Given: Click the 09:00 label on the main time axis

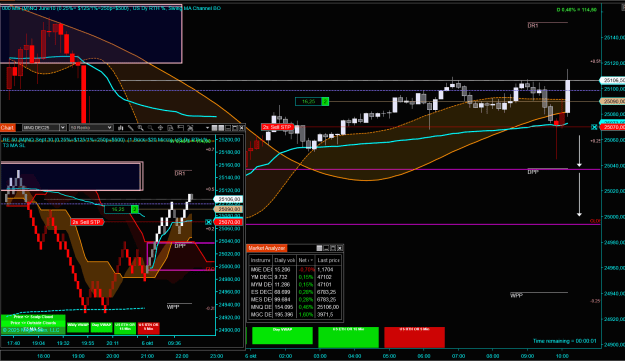Looking at the screenshot, I should pos(527,356).
